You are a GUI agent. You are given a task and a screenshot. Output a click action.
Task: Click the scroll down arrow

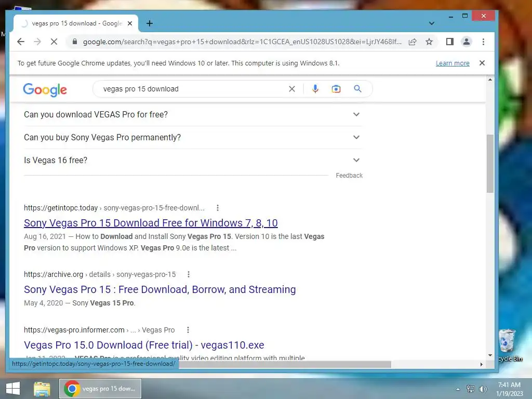point(490,355)
